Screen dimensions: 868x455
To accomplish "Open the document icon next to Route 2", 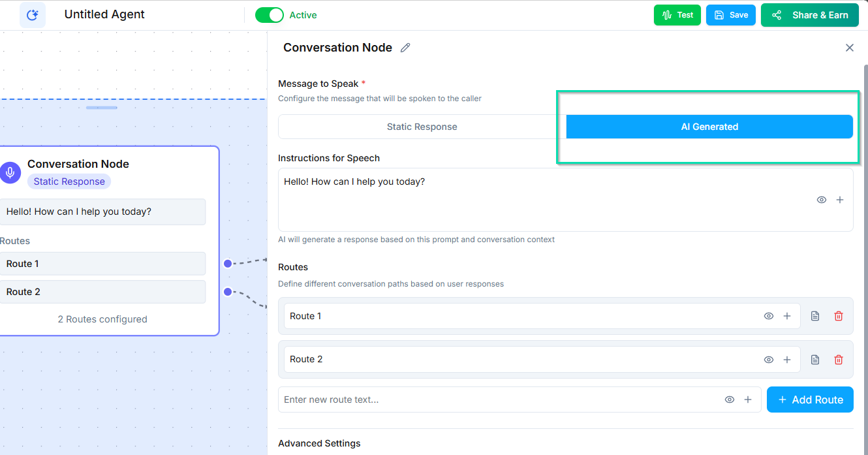I will pyautogui.click(x=814, y=359).
